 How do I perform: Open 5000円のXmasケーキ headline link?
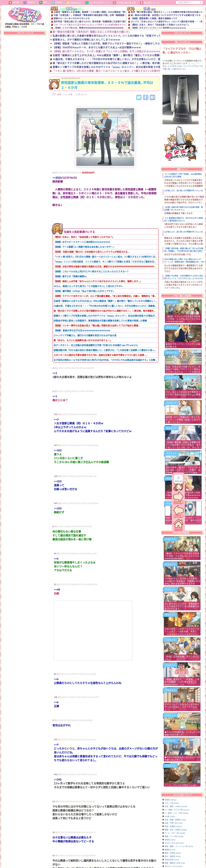point(97,47)
